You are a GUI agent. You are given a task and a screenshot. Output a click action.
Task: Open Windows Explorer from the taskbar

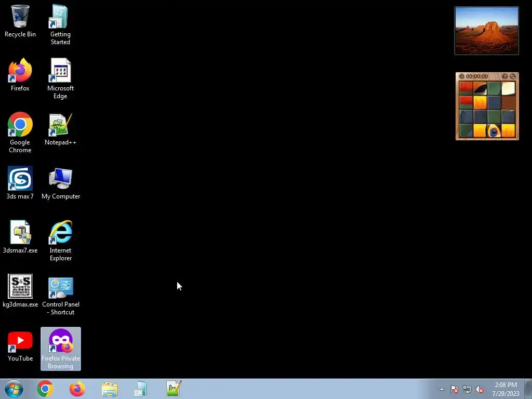pyautogui.click(x=110, y=389)
